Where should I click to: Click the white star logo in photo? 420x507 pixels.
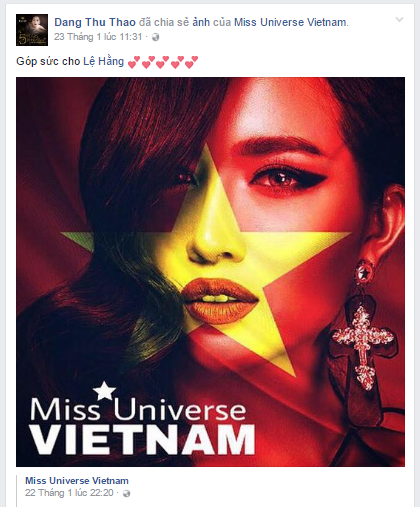(x=104, y=391)
